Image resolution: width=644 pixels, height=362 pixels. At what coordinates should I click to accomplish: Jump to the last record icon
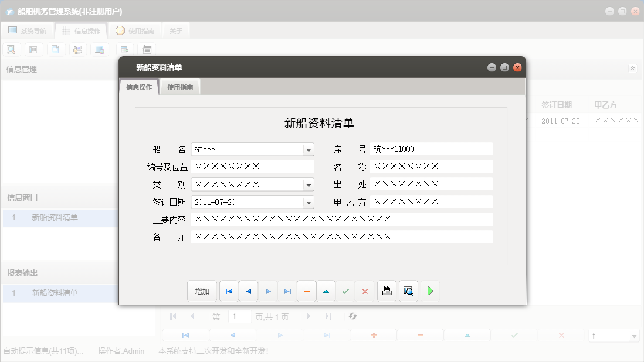click(287, 291)
